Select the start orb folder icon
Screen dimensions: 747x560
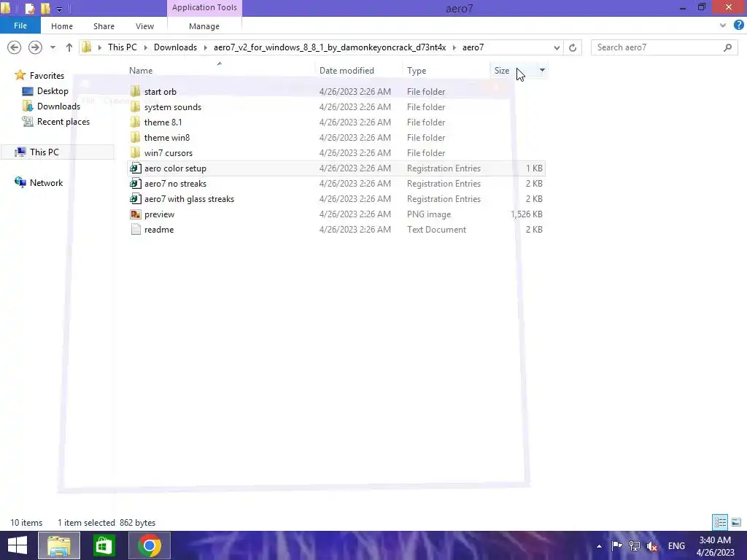point(135,91)
